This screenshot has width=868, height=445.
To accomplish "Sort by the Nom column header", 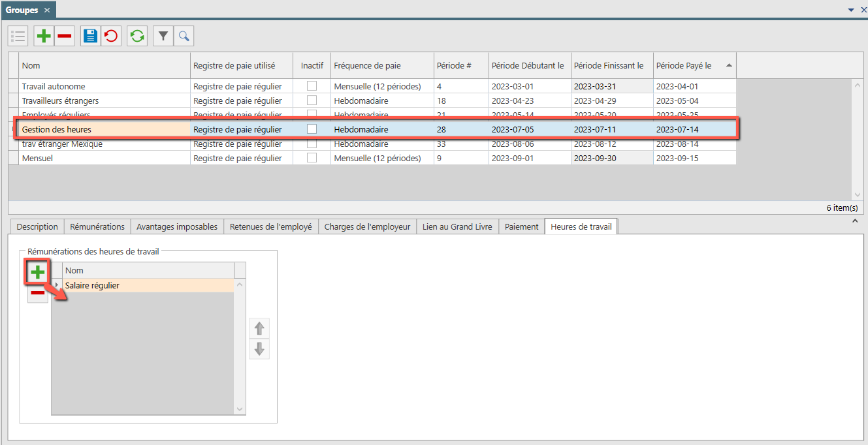I will tap(104, 65).
